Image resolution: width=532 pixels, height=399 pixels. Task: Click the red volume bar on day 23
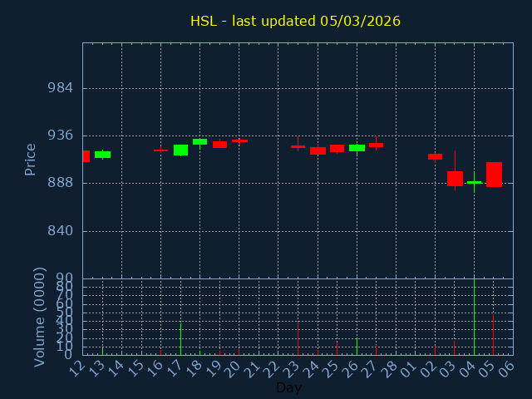298,338
